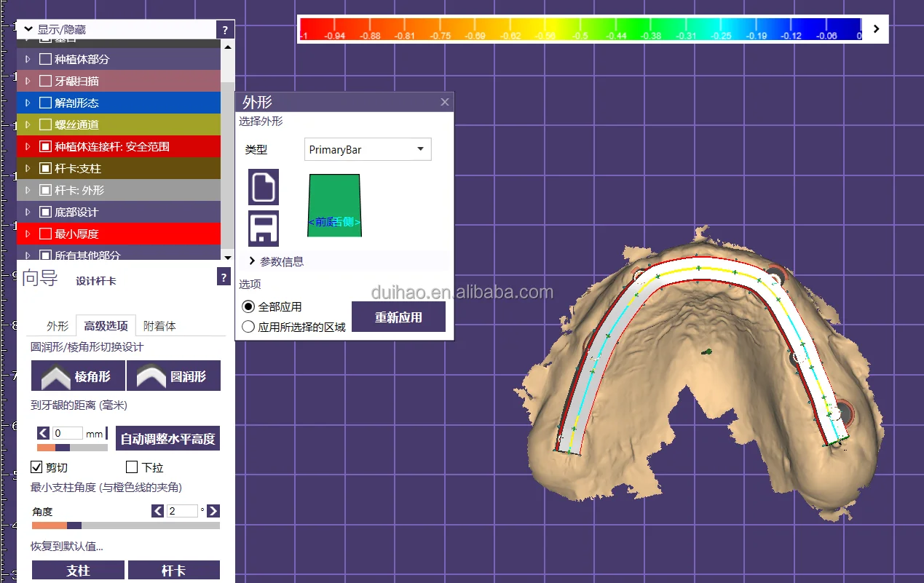Viewport: 924px width, 583px height.
Task: Decrease the angle value with left arrow
Action: pos(157,511)
